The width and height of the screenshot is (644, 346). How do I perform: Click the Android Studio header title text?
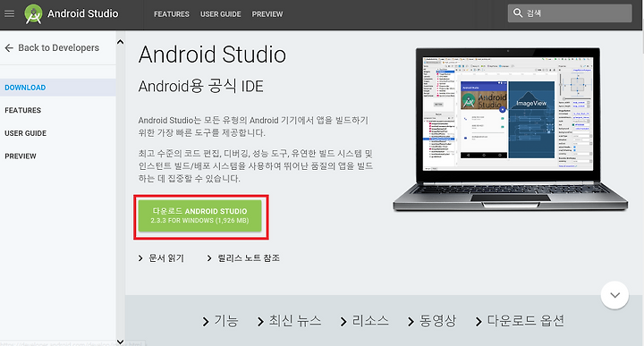(83, 14)
